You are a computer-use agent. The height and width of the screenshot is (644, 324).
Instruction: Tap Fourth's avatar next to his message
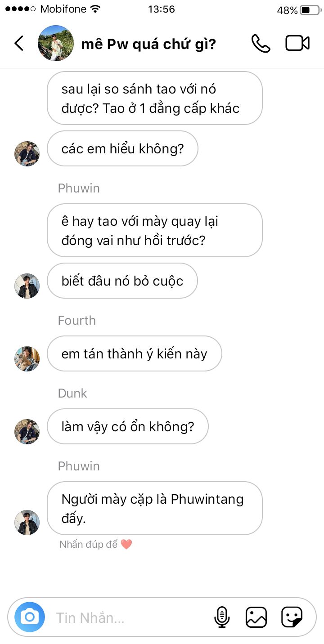(x=27, y=358)
